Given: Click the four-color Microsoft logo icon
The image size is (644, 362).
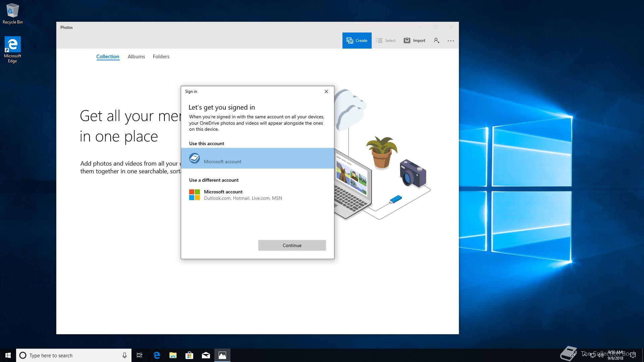Looking at the screenshot, I should pyautogui.click(x=195, y=195).
